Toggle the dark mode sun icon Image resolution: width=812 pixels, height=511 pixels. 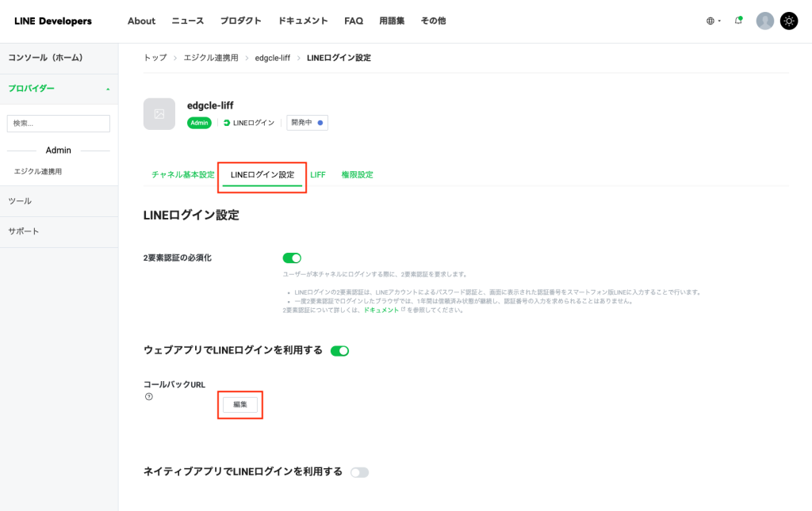pyautogui.click(x=789, y=21)
